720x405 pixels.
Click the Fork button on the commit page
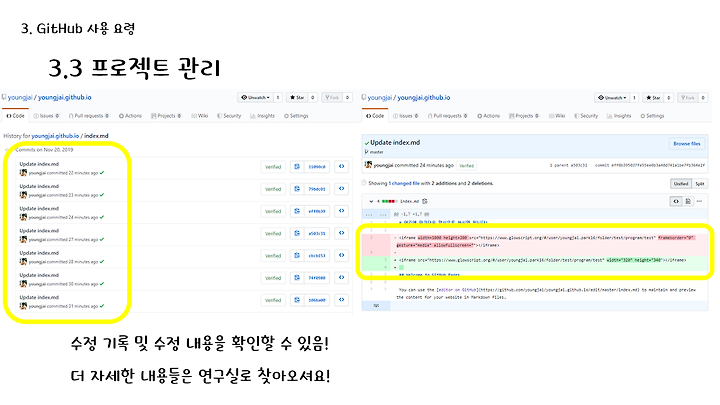688,97
